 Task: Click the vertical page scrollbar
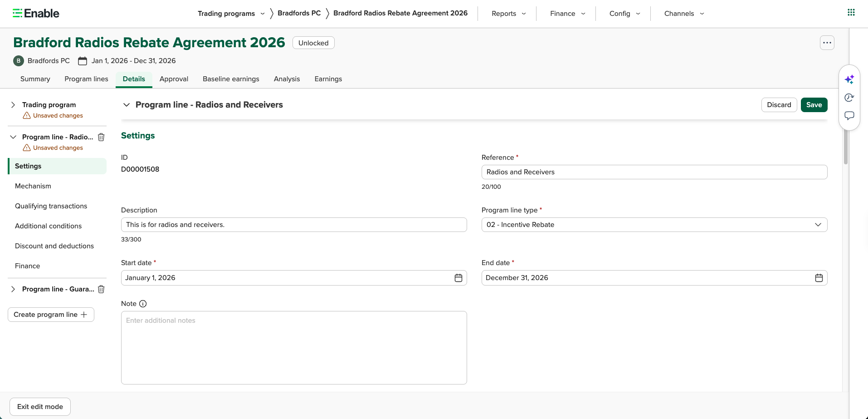tap(846, 145)
